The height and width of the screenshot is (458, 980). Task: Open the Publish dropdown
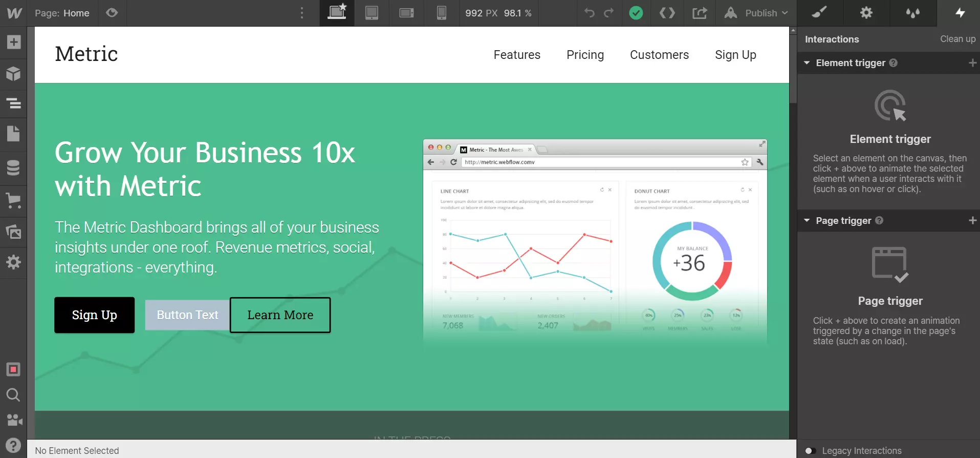tap(756, 13)
